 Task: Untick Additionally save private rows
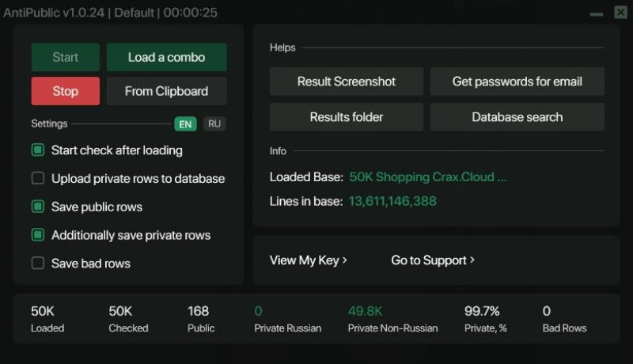pyautogui.click(x=38, y=235)
